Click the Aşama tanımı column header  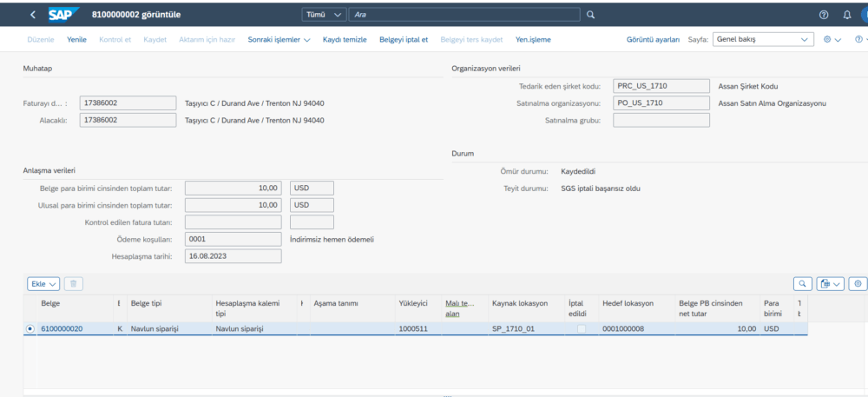[x=352, y=308]
